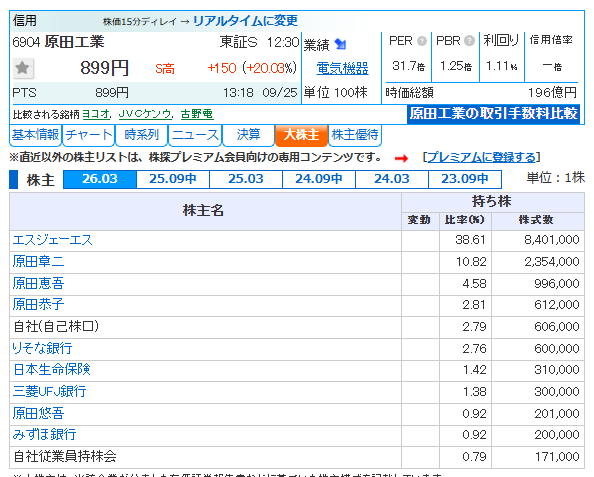
Task: Select the 25.03 shareholder period
Action: (x=246, y=179)
